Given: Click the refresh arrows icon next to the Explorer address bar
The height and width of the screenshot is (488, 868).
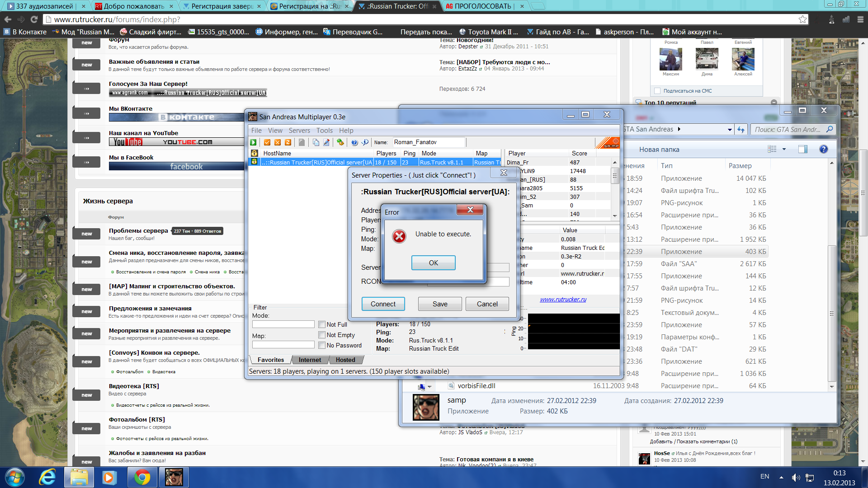Looking at the screenshot, I should pyautogui.click(x=741, y=129).
